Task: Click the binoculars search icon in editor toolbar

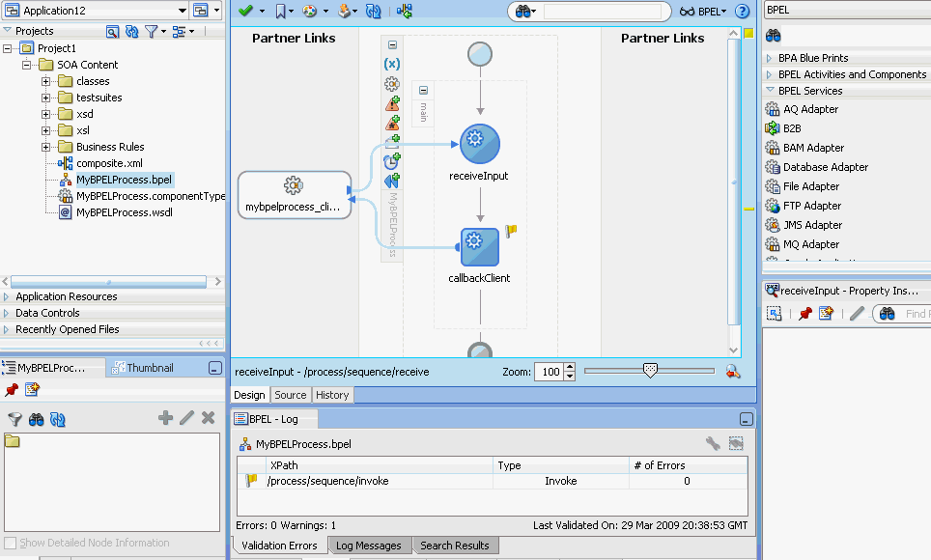Action: point(522,12)
